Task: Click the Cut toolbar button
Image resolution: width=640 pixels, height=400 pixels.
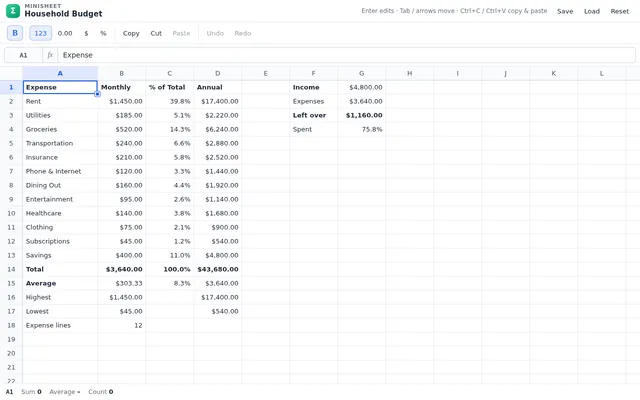Action: click(156, 33)
